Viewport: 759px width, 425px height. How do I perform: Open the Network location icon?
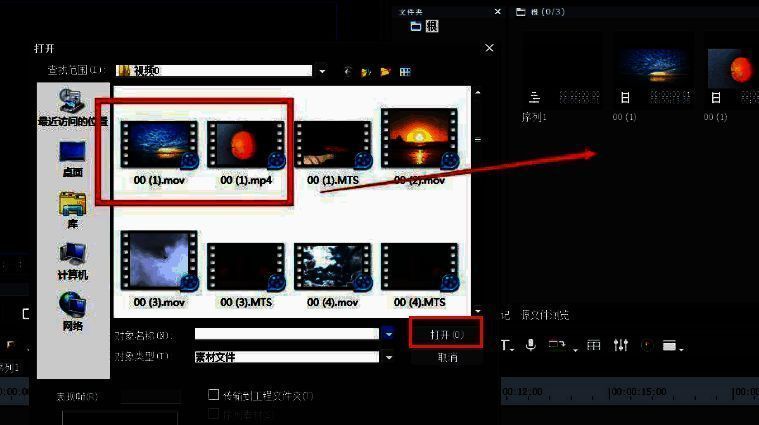click(x=72, y=310)
